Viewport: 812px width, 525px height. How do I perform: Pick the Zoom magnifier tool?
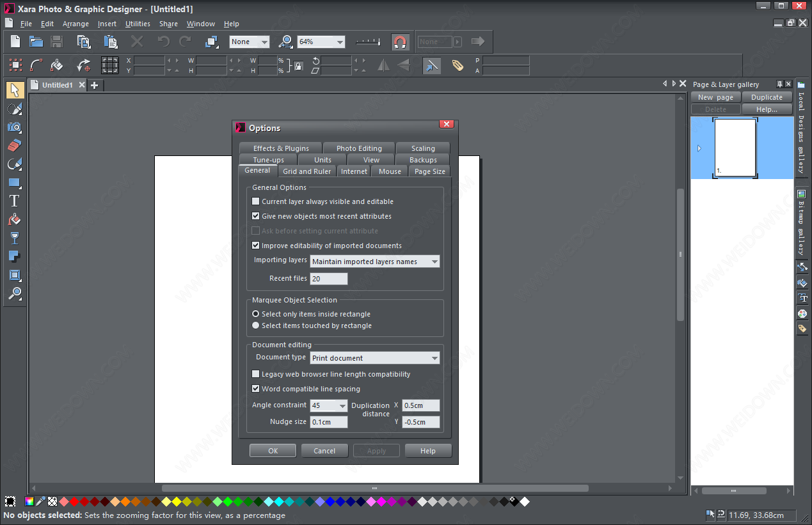tap(15, 294)
